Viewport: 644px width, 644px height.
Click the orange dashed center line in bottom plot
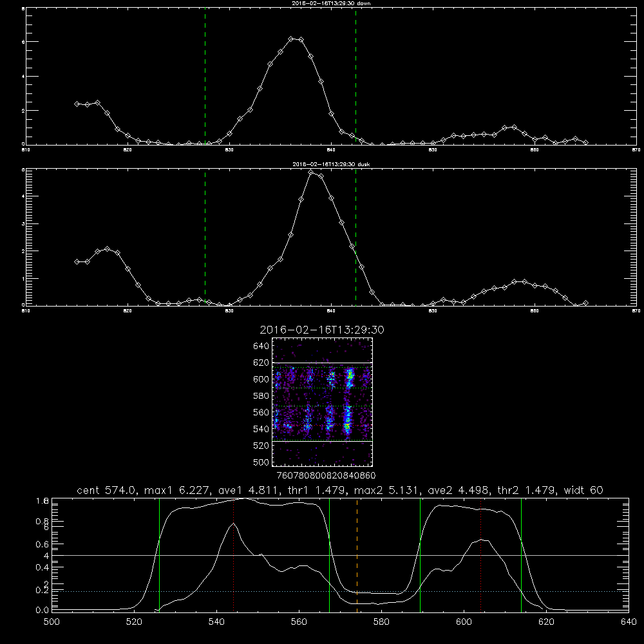(357, 554)
